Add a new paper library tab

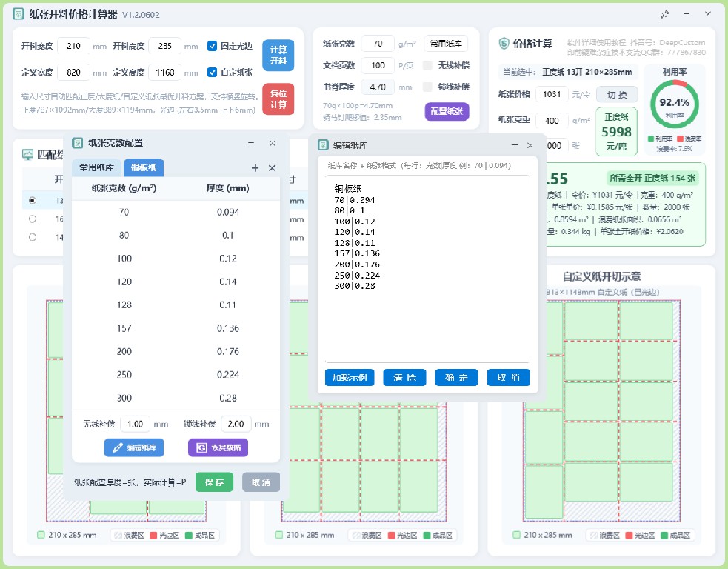point(255,167)
